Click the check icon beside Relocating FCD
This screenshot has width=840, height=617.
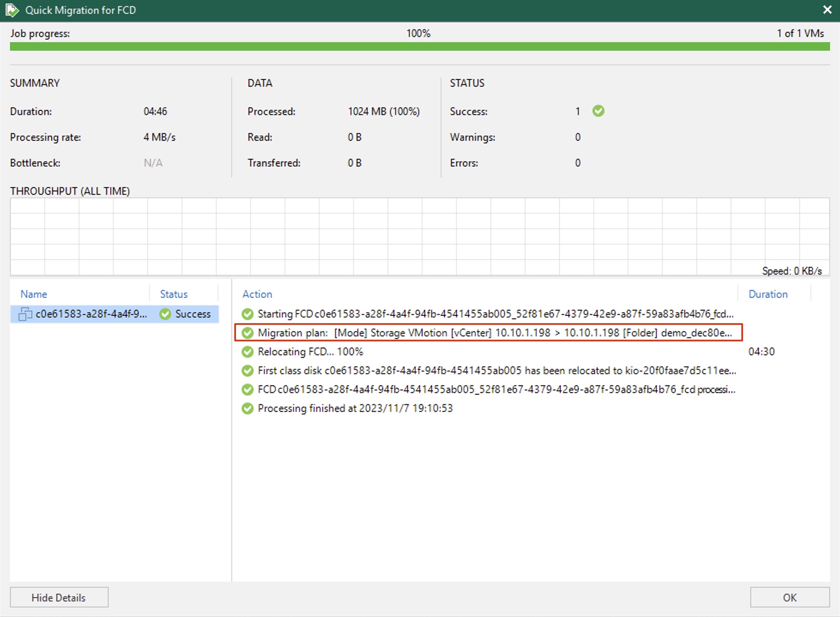pos(248,352)
